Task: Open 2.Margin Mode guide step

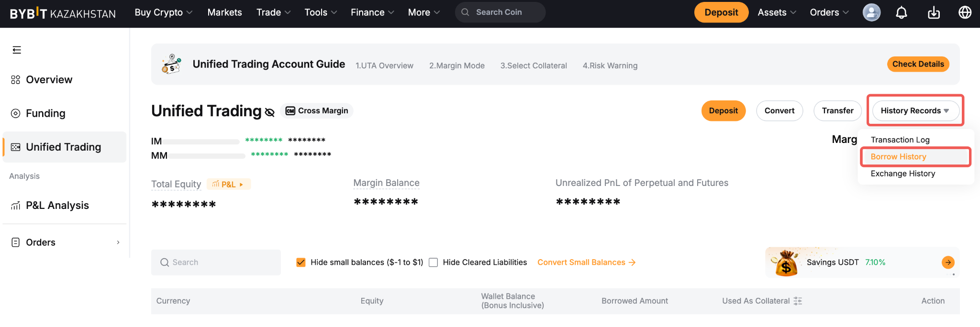Action: pos(457,65)
